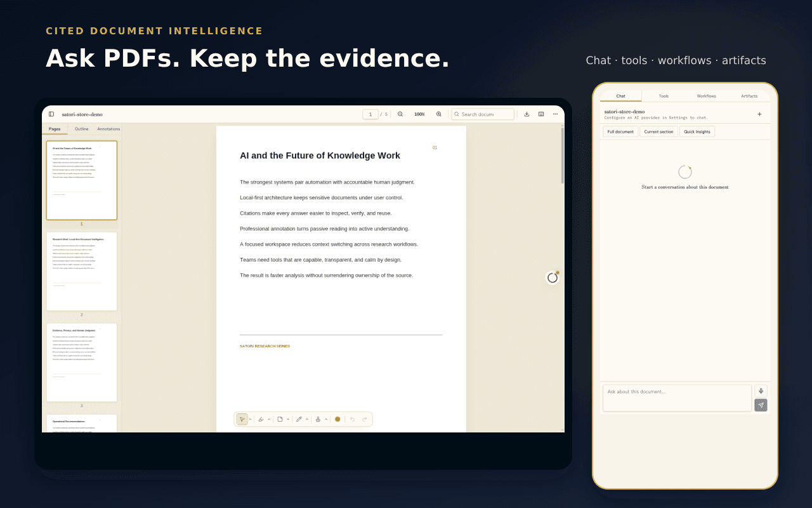The width and height of the screenshot is (812, 508).
Task: Expand stamp tool options chevron
Action: point(326,419)
